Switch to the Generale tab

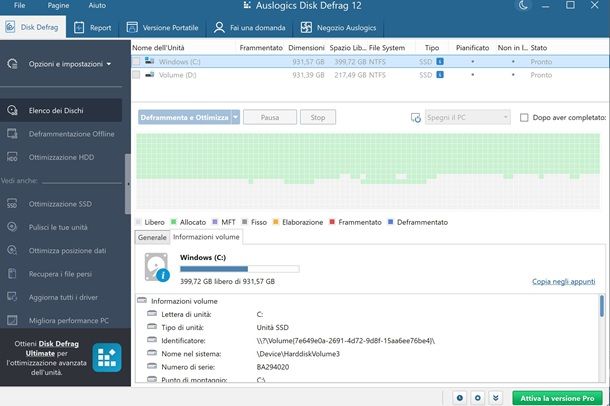(x=152, y=238)
